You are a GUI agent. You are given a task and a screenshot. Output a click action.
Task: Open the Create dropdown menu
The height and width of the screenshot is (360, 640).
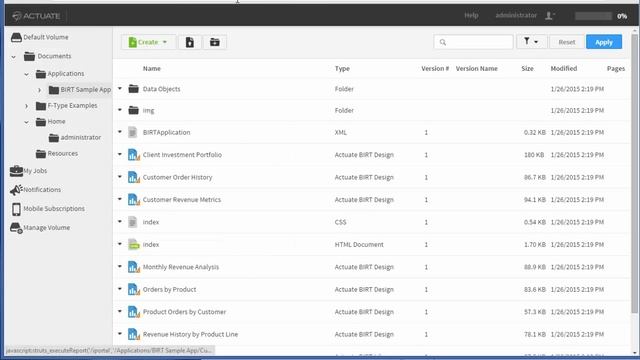tap(149, 42)
